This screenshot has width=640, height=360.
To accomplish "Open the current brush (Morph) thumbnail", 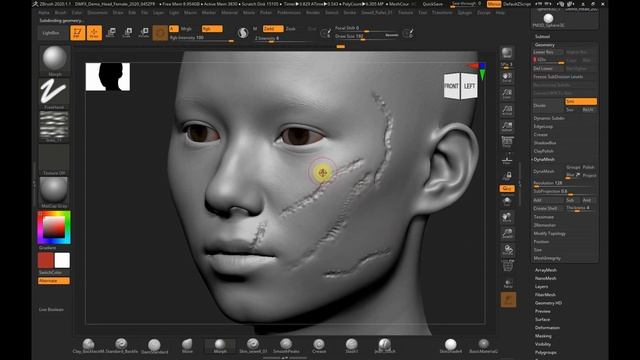I will tap(54, 60).
